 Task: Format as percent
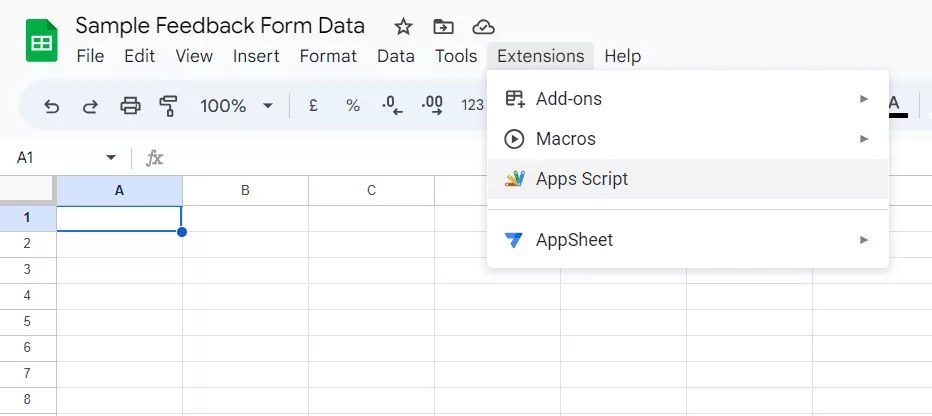tap(353, 106)
